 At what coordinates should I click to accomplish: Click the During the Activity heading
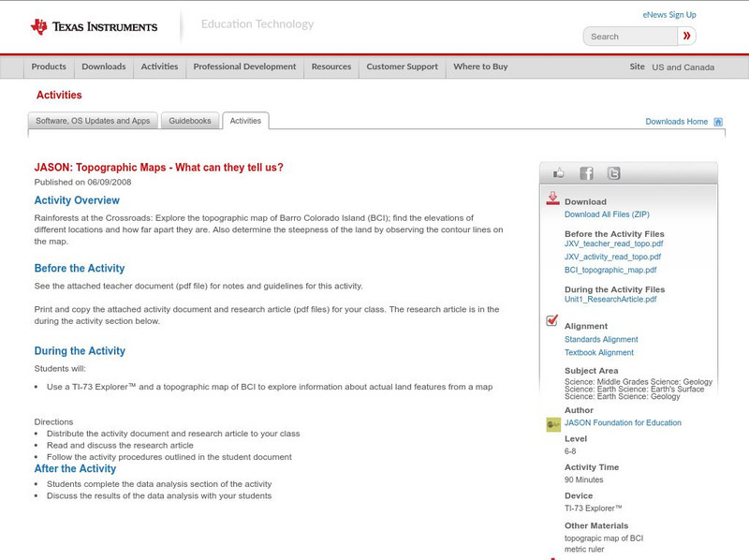pos(80,351)
